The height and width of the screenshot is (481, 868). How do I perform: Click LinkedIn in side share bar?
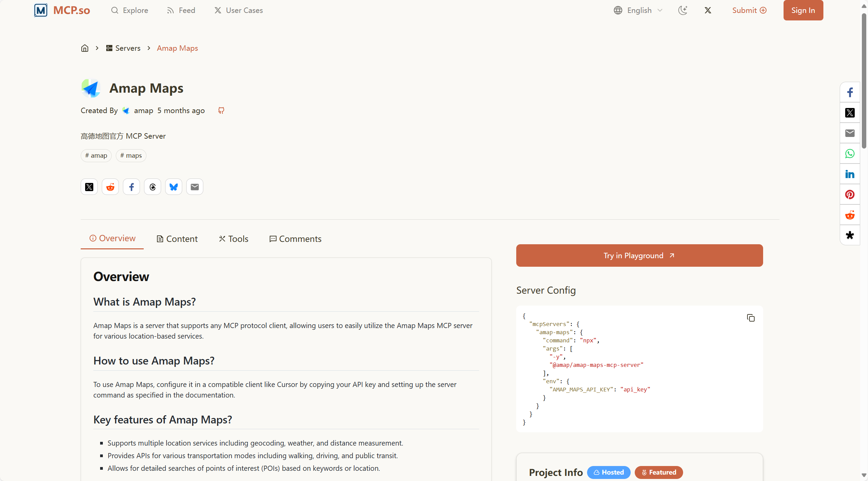[850, 174]
